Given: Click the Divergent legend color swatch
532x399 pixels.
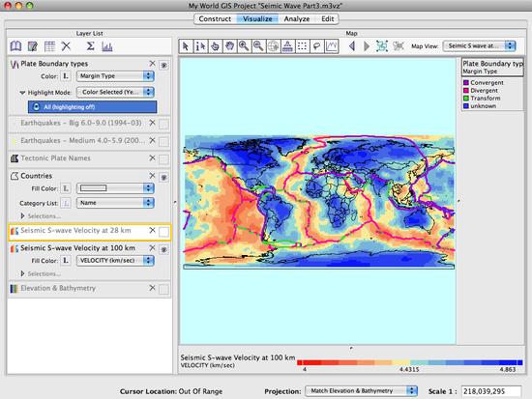Looking at the screenshot, I should tap(466, 91).
